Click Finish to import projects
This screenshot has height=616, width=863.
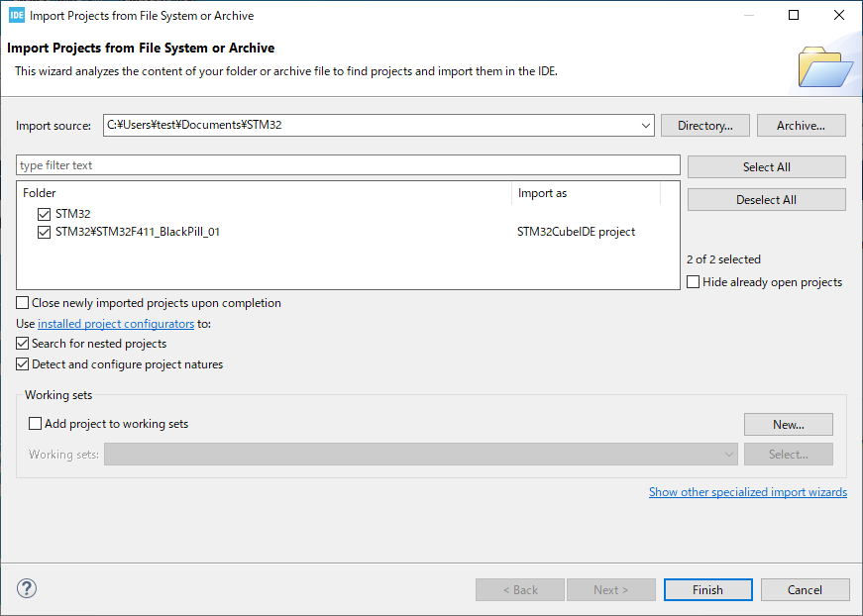(707, 589)
